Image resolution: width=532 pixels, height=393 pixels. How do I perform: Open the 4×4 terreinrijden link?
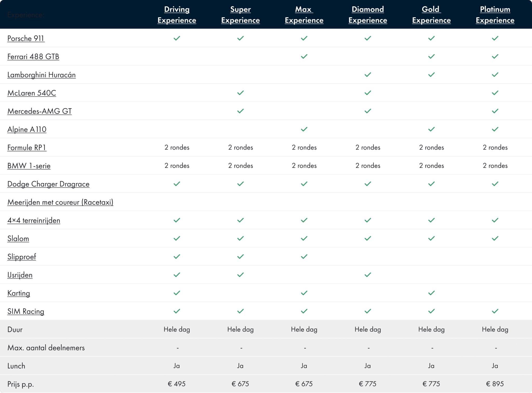click(x=34, y=220)
